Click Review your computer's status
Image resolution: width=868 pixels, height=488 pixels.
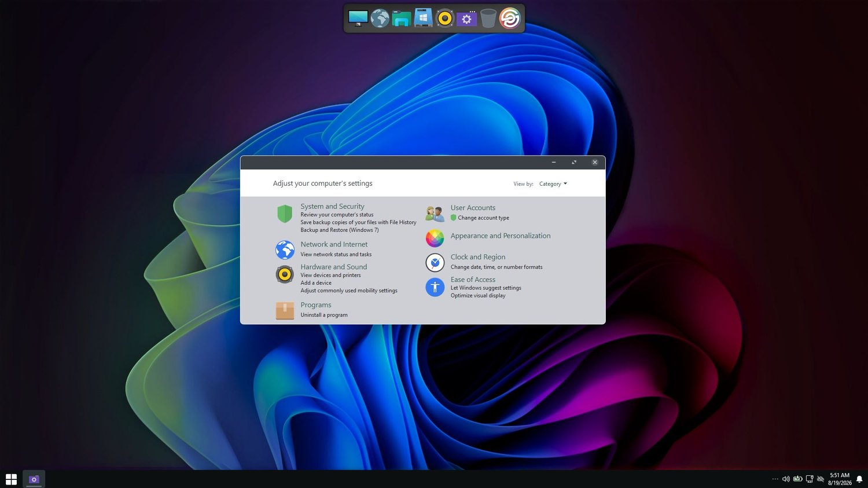point(337,215)
